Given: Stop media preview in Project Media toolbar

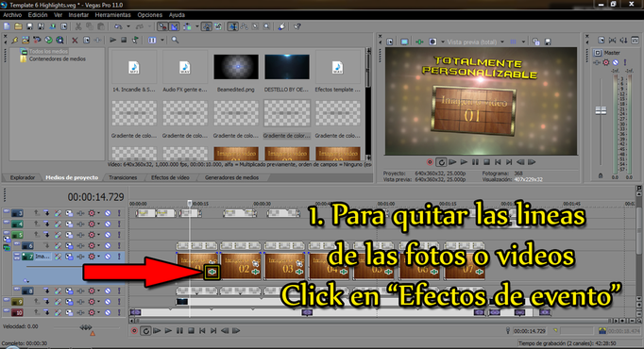Looking at the screenshot, I should 124,41.
